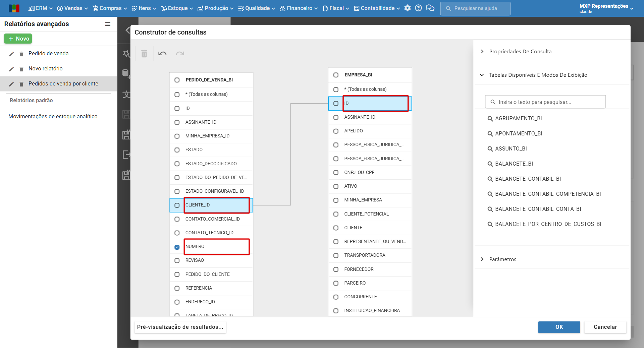Open the MXP Representações account dropdown
Image resolution: width=644 pixels, height=362 pixels.
tap(606, 8)
